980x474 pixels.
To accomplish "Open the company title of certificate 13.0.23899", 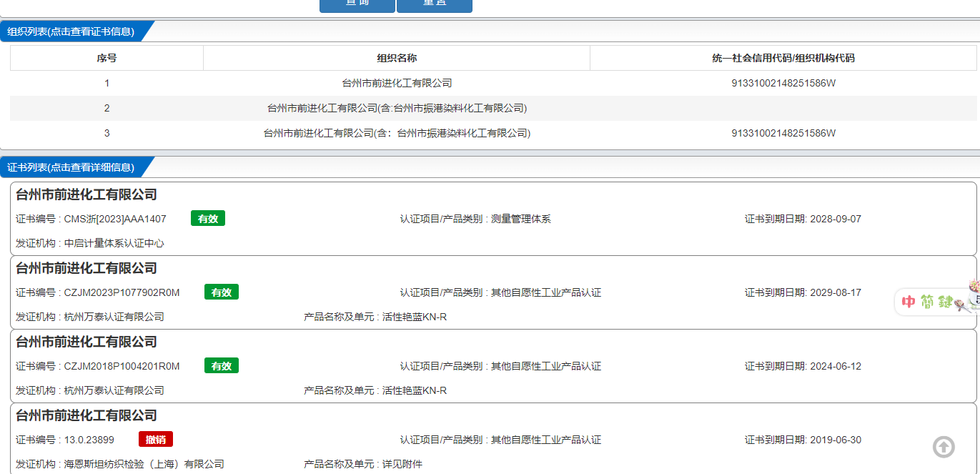I will [86, 415].
